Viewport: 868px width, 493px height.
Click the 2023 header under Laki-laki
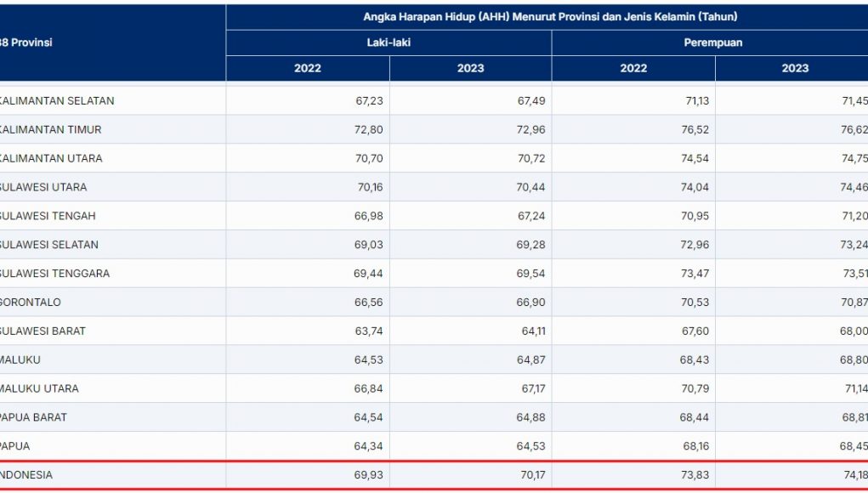click(x=470, y=68)
